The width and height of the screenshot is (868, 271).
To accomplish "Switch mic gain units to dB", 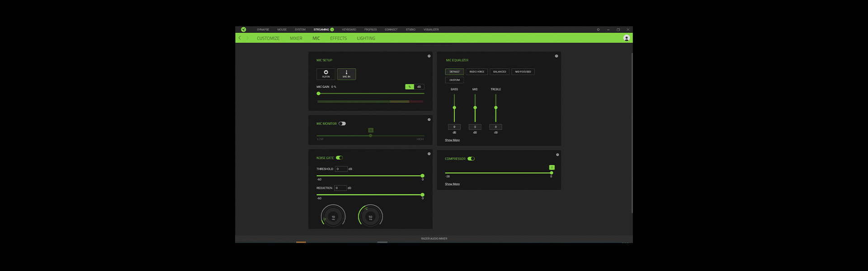I will 419,87.
